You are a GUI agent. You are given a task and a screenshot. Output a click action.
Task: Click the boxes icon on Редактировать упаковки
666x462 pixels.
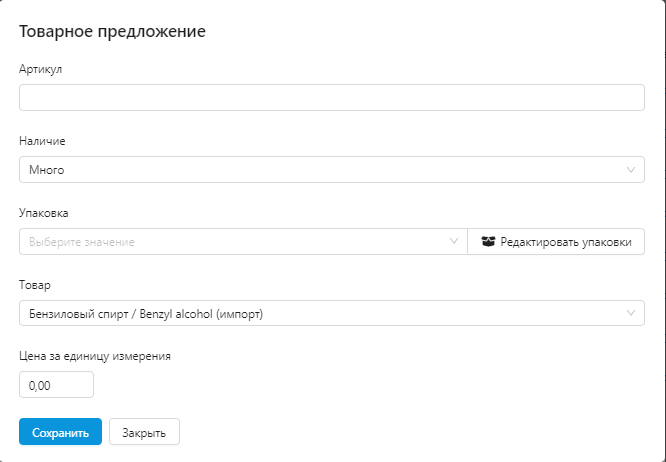pos(488,242)
